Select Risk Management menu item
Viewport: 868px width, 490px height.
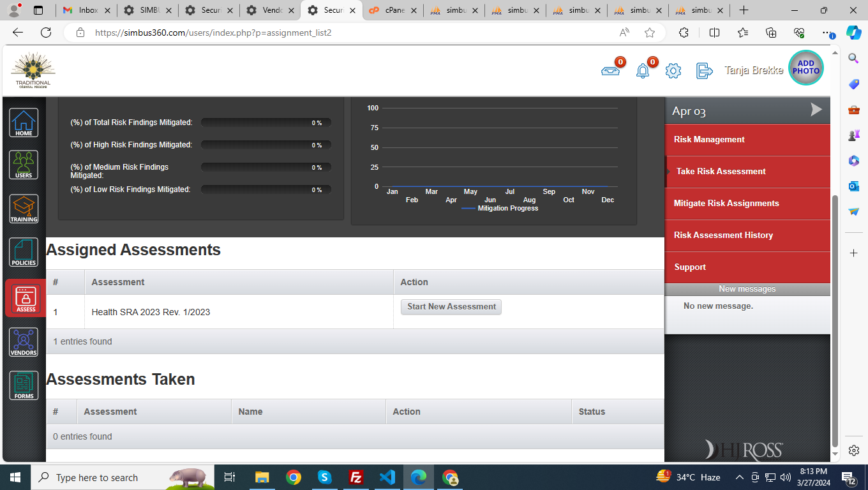pyautogui.click(x=709, y=140)
